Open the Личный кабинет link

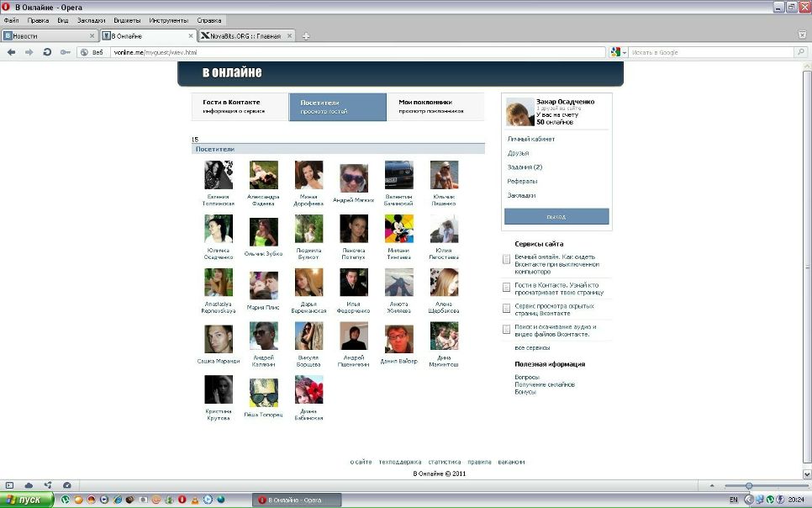click(x=531, y=139)
